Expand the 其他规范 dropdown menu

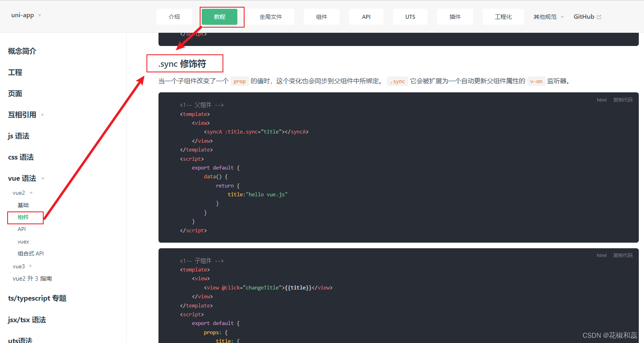tap(549, 17)
